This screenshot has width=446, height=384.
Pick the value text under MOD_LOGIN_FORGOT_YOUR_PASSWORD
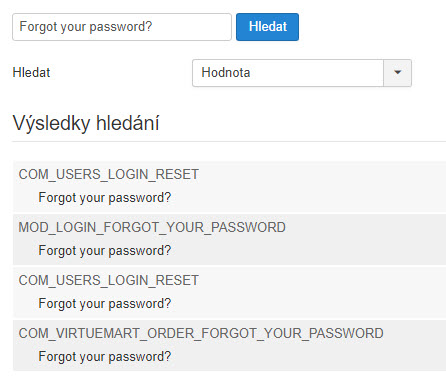pos(105,251)
